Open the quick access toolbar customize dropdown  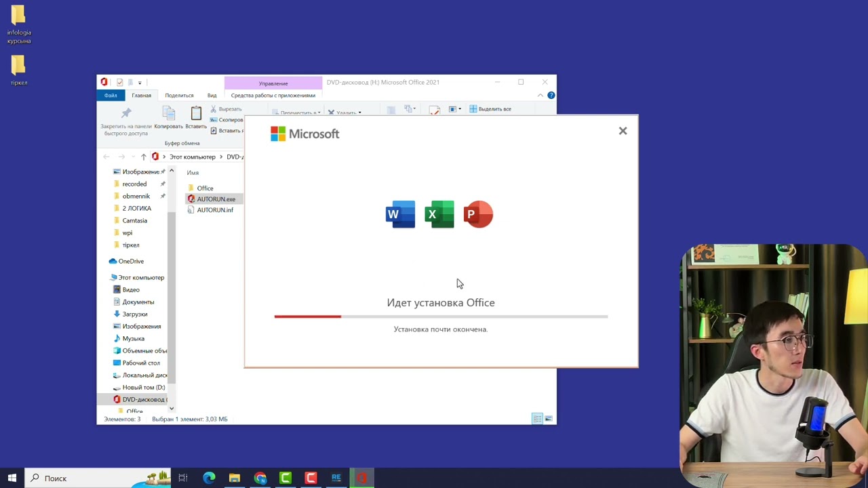[140, 83]
